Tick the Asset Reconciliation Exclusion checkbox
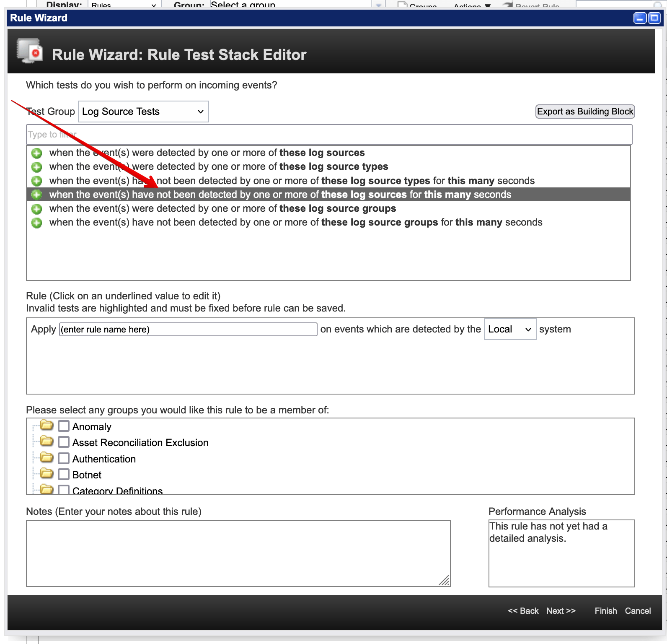 [x=64, y=442]
